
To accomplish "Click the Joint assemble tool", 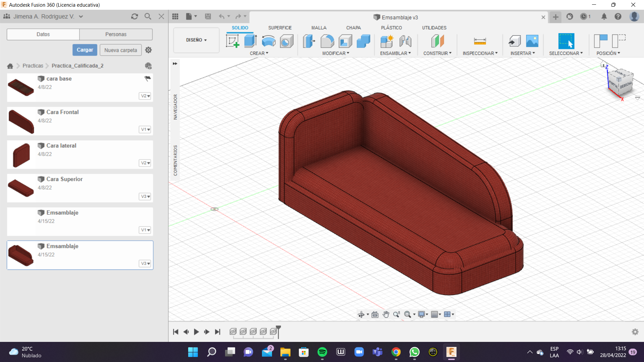I will coord(405,41).
